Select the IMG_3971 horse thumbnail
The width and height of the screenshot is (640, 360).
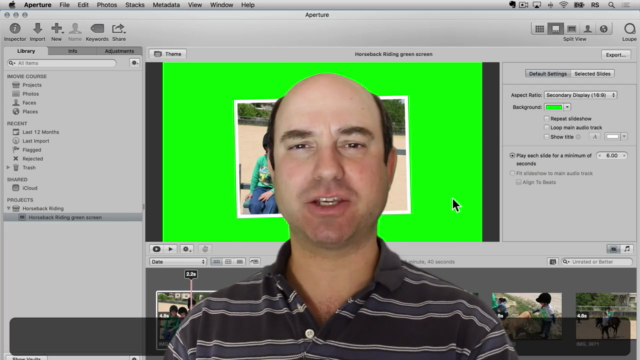coord(606,316)
